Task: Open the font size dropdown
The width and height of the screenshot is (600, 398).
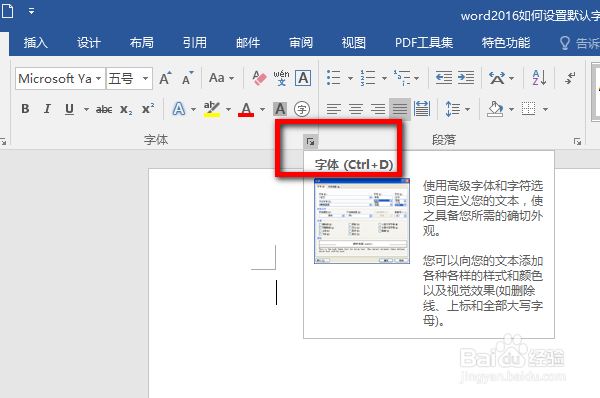Action: pyautogui.click(x=145, y=78)
